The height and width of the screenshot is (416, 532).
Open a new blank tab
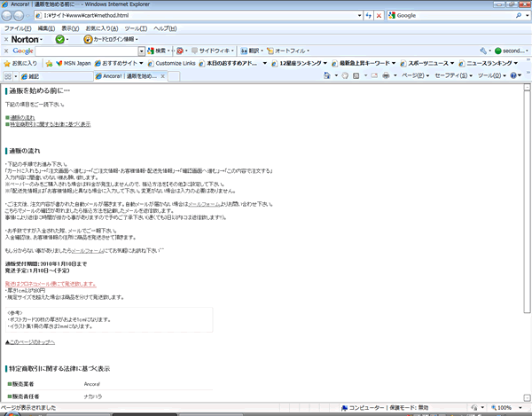tap(174, 76)
